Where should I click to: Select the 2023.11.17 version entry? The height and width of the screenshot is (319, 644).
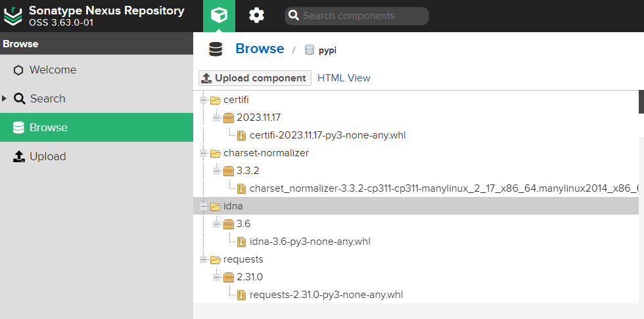click(258, 117)
